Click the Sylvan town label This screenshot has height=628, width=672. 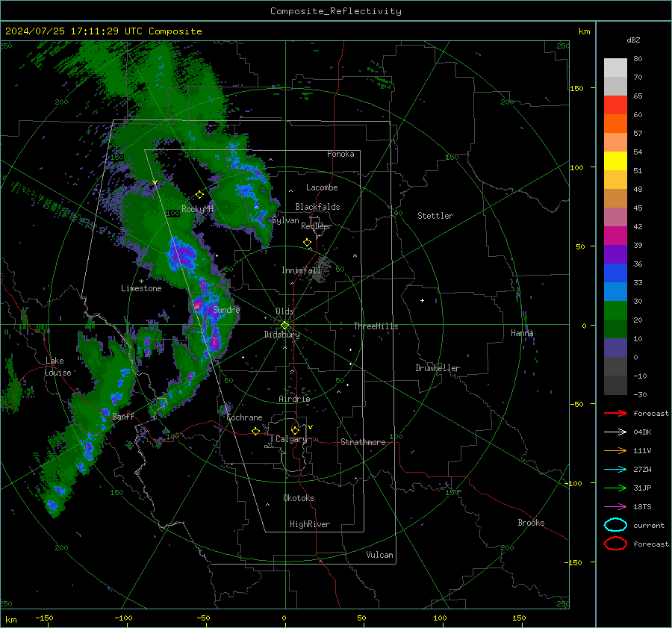pos(285,220)
